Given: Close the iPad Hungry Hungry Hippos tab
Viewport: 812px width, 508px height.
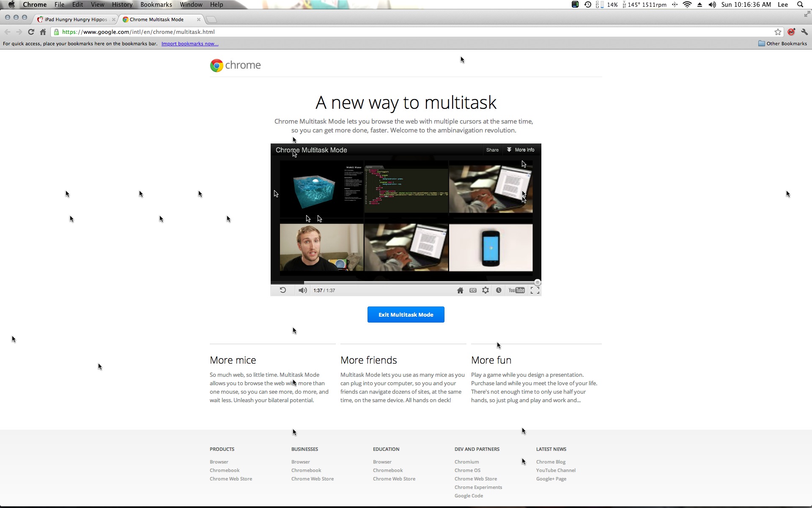Looking at the screenshot, I should click(114, 19).
